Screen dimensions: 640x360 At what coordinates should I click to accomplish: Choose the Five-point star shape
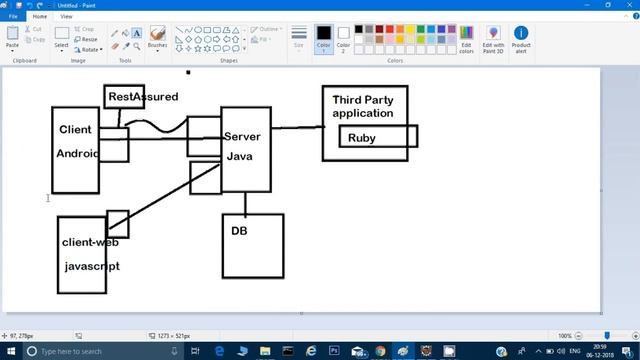click(x=198, y=49)
